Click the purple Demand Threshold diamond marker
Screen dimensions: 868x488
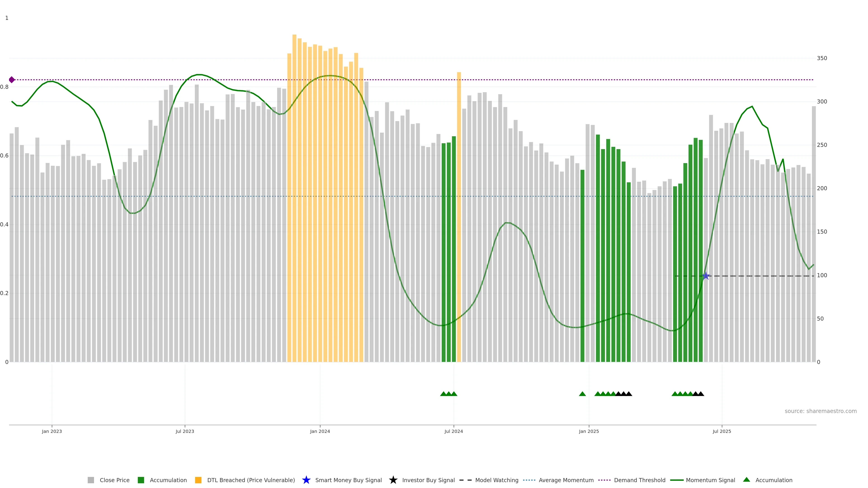(x=12, y=80)
